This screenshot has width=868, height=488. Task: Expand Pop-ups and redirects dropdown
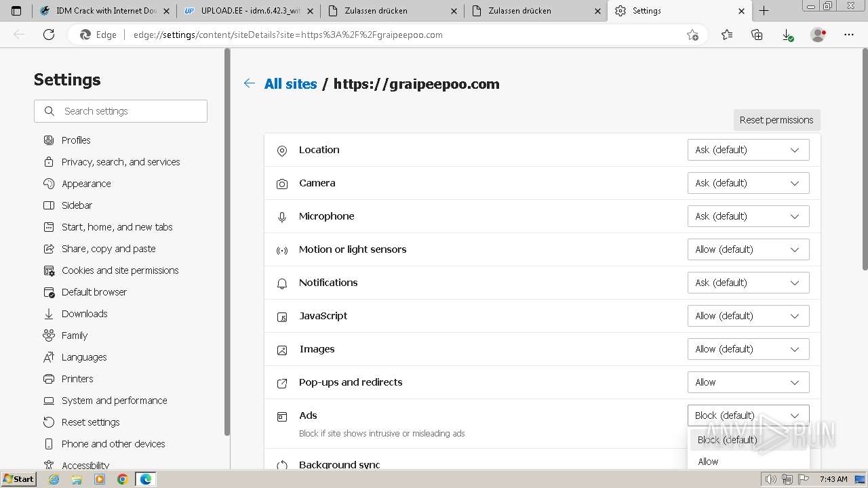pos(748,382)
